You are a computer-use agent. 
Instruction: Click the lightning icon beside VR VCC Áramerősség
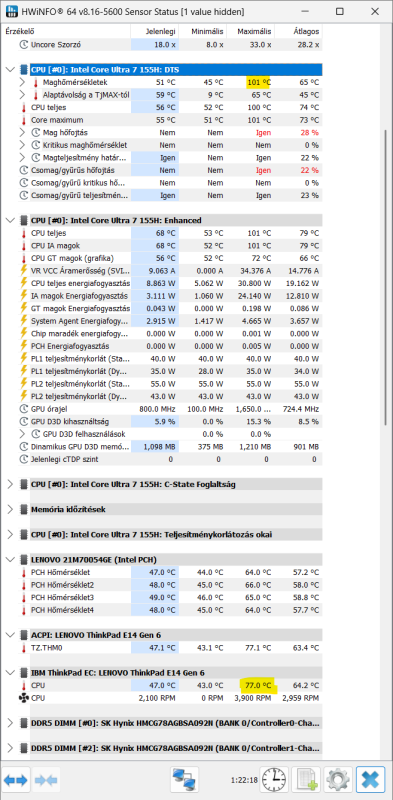tap(23, 270)
